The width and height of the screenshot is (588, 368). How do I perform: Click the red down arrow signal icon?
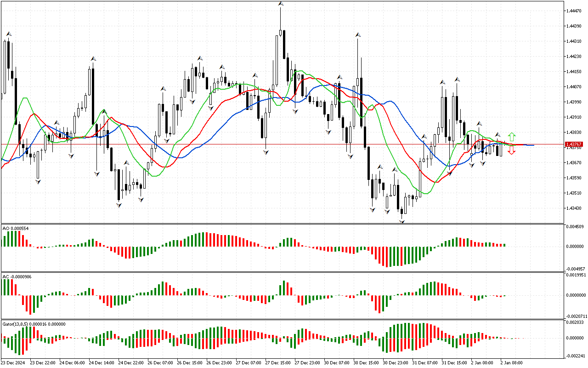point(512,150)
